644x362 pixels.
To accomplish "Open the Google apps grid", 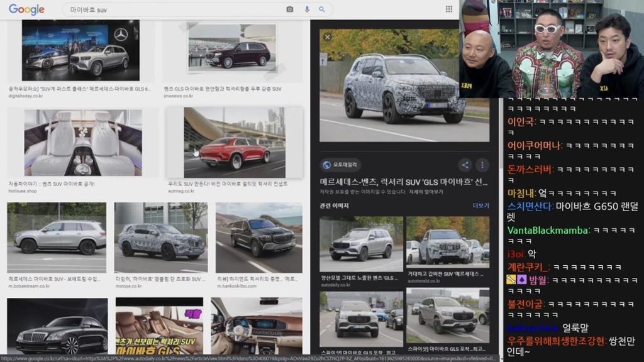I will (449, 9).
